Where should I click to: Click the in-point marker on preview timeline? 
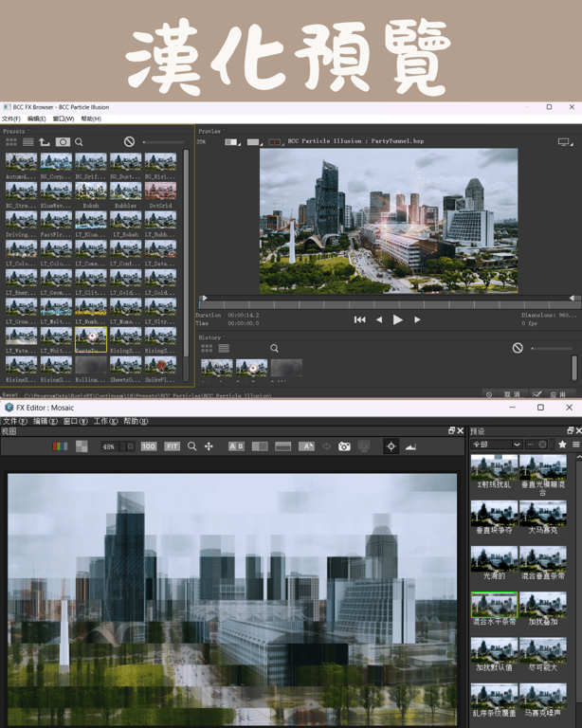pyautogui.click(x=204, y=298)
